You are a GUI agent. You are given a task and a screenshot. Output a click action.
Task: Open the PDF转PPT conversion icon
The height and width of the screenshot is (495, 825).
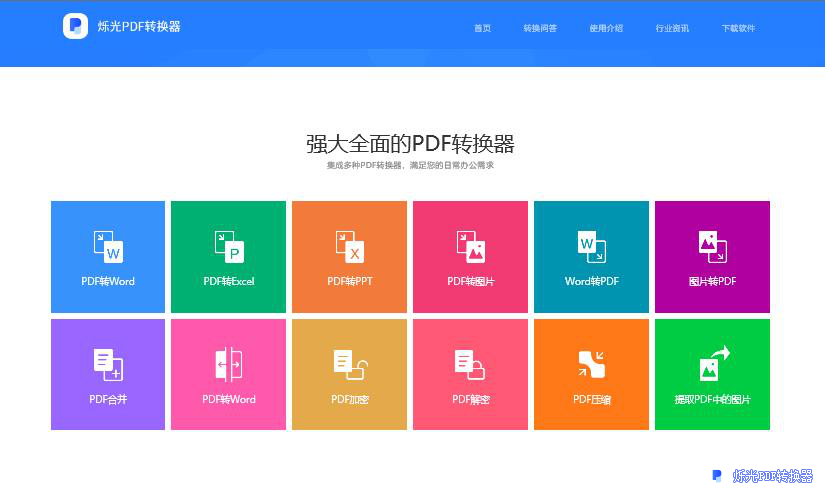(x=349, y=246)
